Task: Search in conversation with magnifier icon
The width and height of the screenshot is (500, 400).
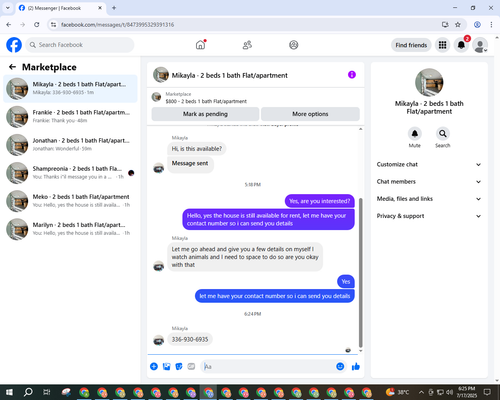Action: 443,134
